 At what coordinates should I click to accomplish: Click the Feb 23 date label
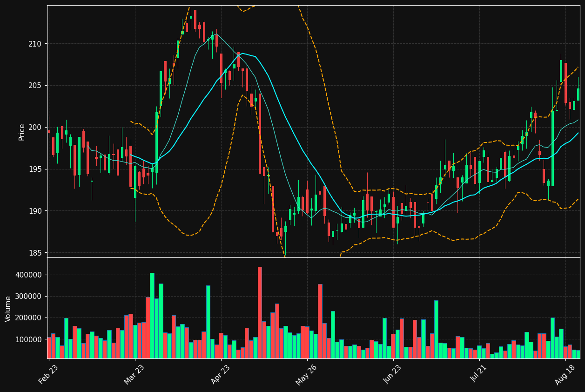click(48, 374)
